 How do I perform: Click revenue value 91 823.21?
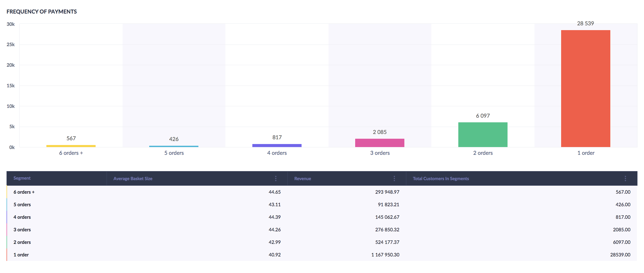click(388, 204)
